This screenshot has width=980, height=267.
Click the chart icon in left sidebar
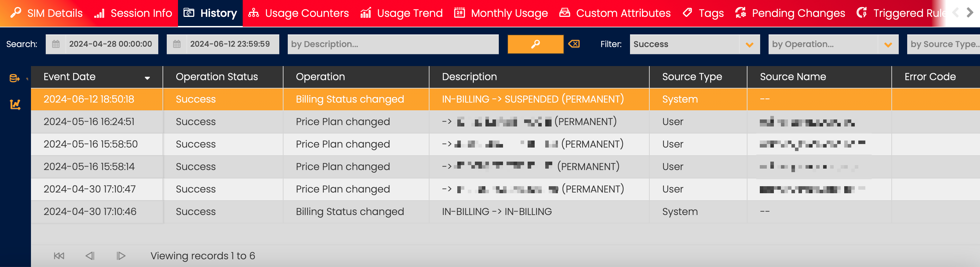[x=15, y=104]
